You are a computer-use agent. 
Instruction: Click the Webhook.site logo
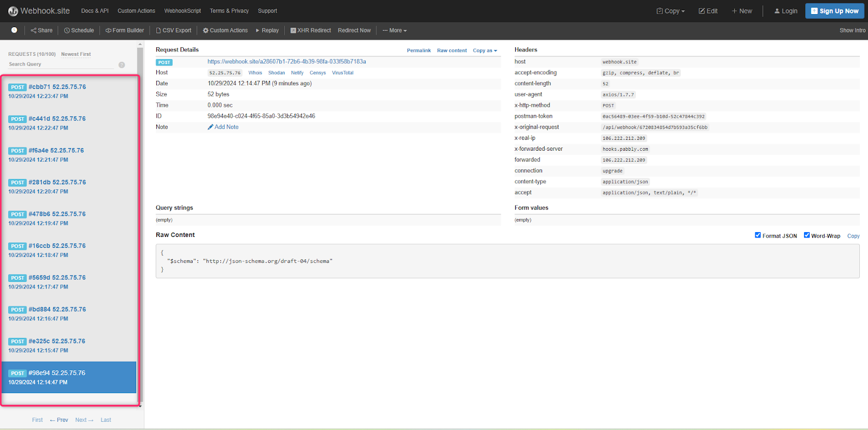click(39, 11)
